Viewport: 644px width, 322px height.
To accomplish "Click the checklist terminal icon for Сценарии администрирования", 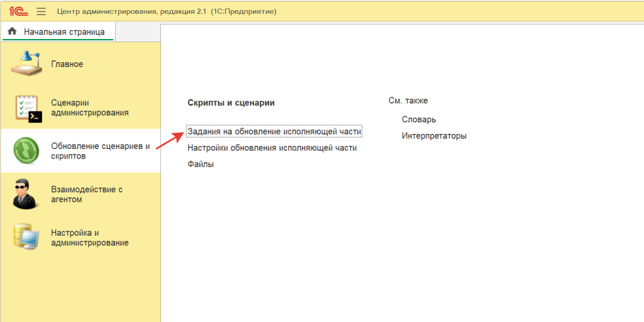I will (x=27, y=108).
